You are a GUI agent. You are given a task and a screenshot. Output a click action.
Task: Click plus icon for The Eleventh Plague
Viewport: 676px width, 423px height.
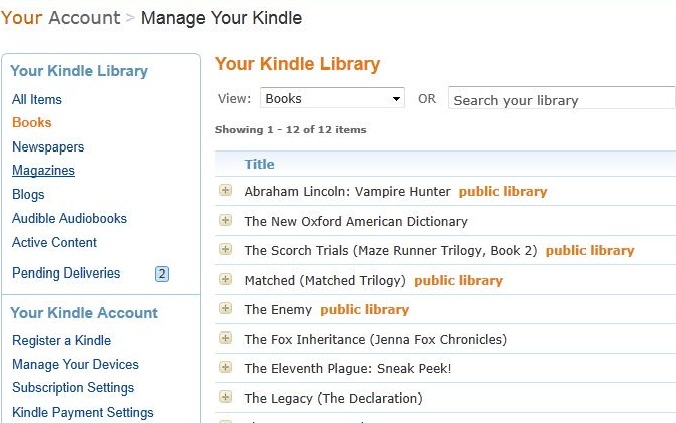tap(225, 367)
